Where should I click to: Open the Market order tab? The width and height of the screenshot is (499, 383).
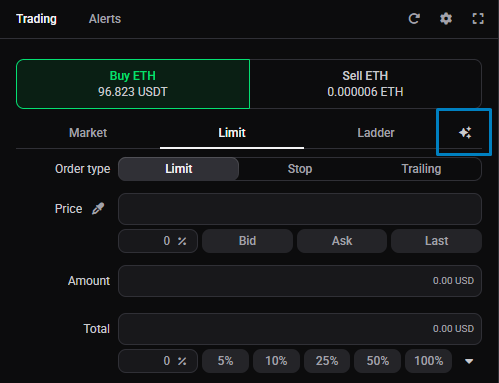click(x=88, y=133)
